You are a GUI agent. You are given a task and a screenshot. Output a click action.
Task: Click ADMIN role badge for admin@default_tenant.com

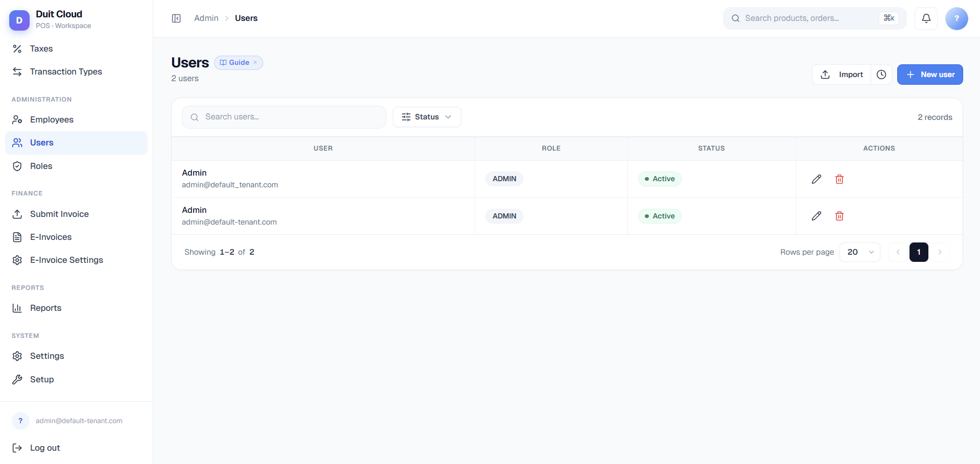[x=504, y=179]
